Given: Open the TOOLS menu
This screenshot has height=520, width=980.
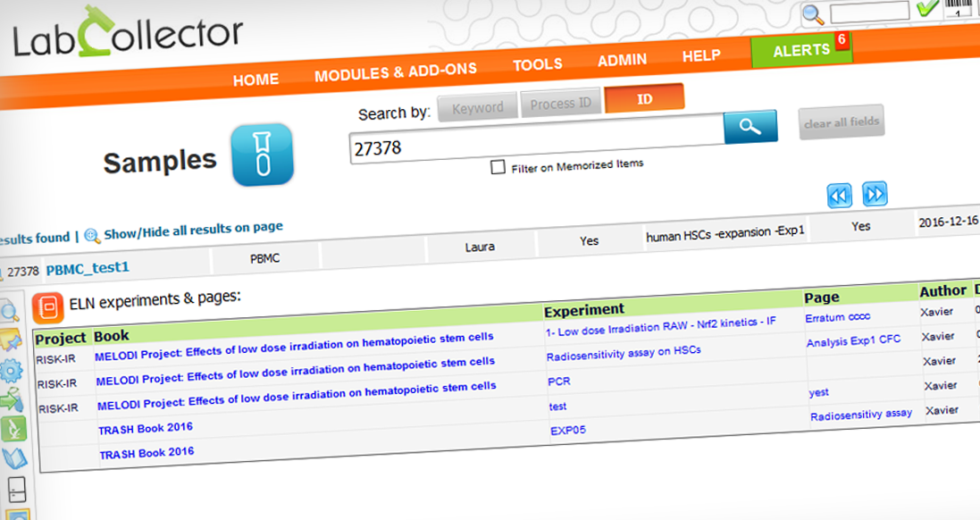Looking at the screenshot, I should pos(538,64).
